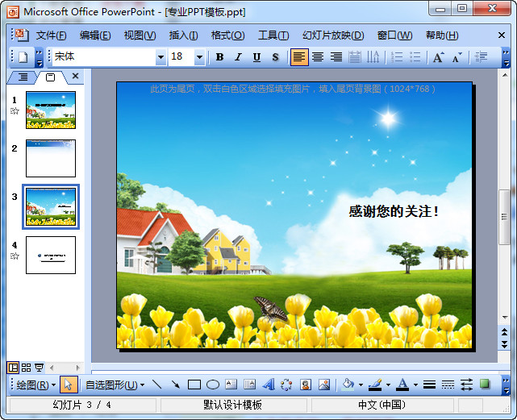
Task: Close the slide thumbnail pane
Action: pos(75,77)
